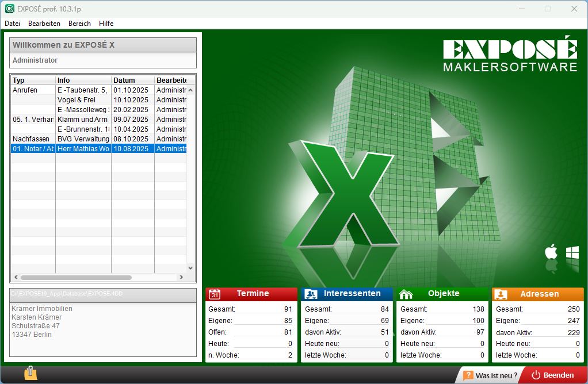588x384 pixels.
Task: Click the contact icon on Adressen tile
Action: 501,294
